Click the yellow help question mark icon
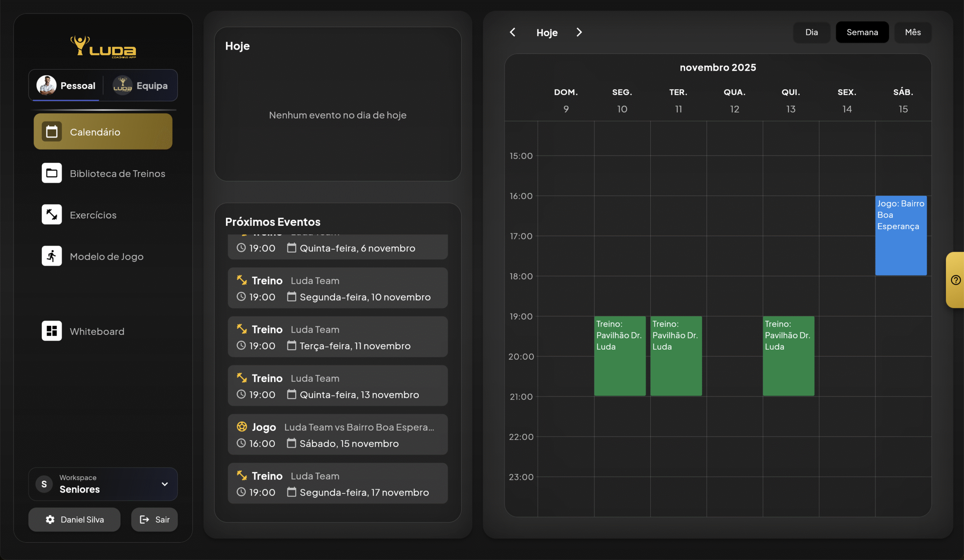Image resolution: width=964 pixels, height=560 pixels. tap(955, 280)
